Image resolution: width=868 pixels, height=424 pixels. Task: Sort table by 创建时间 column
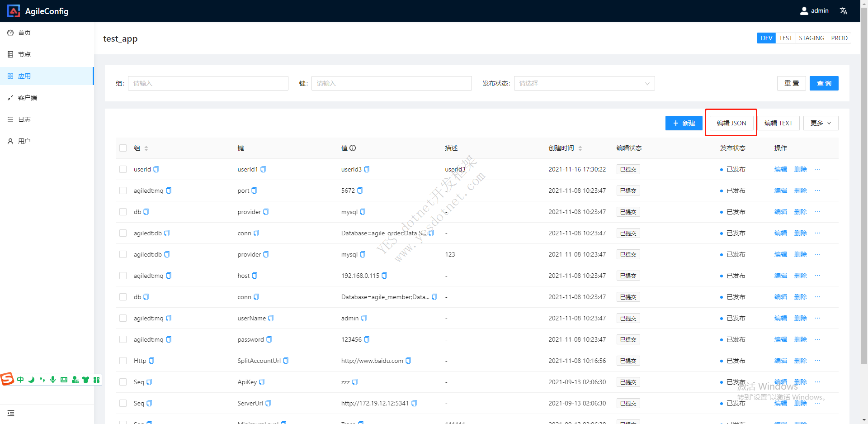pos(580,148)
